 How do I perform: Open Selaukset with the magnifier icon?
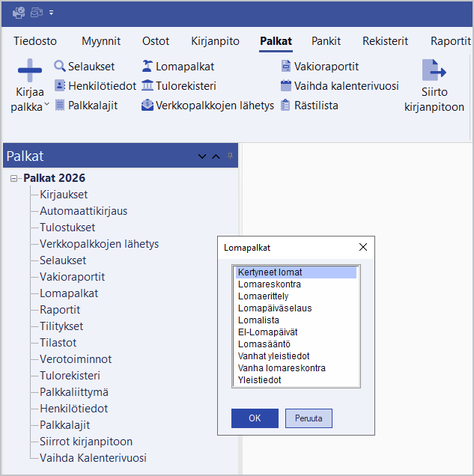tap(60, 67)
